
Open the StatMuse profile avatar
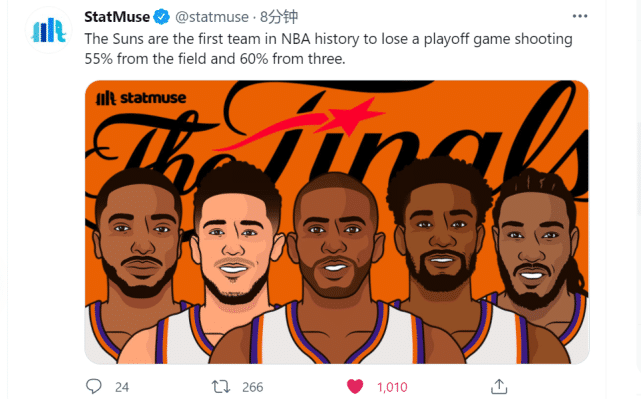click(x=49, y=30)
